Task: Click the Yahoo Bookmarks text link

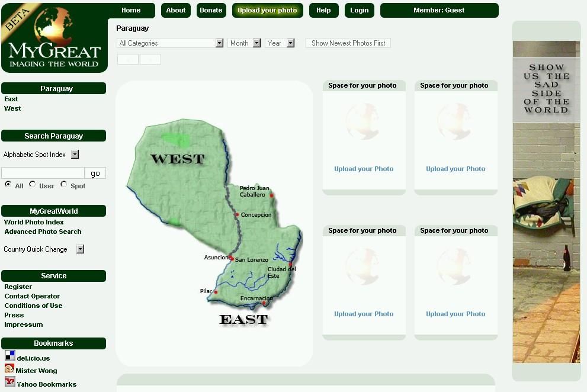Action: [46, 384]
